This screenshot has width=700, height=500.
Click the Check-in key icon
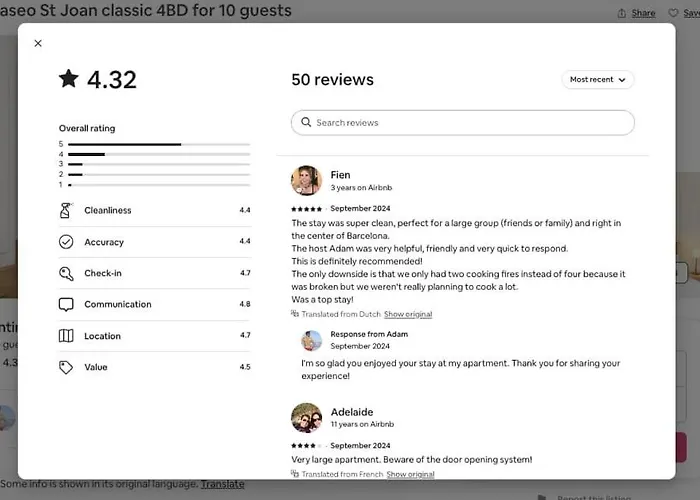pos(66,273)
